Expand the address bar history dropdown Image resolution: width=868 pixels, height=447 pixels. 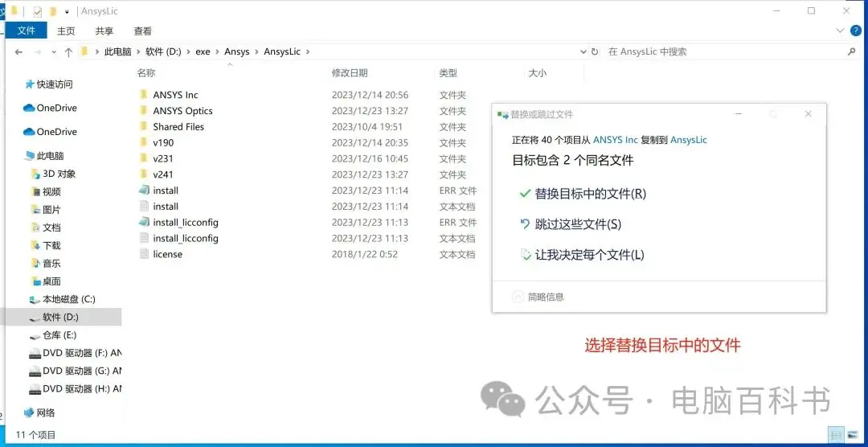[583, 51]
